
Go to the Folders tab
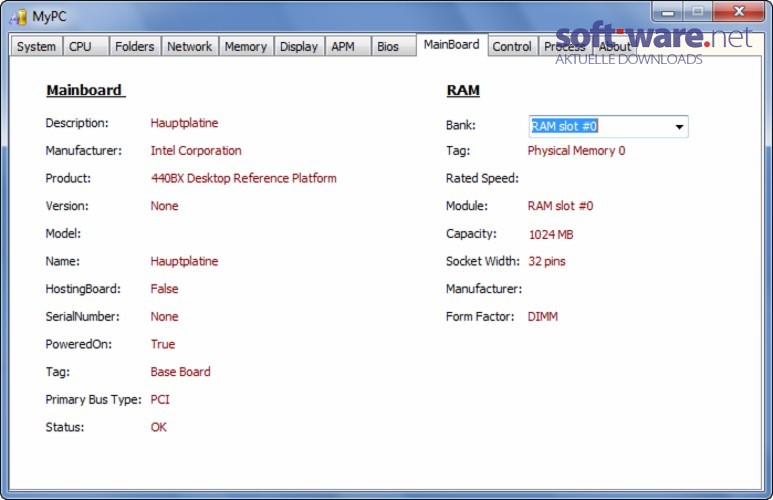pyautogui.click(x=135, y=46)
